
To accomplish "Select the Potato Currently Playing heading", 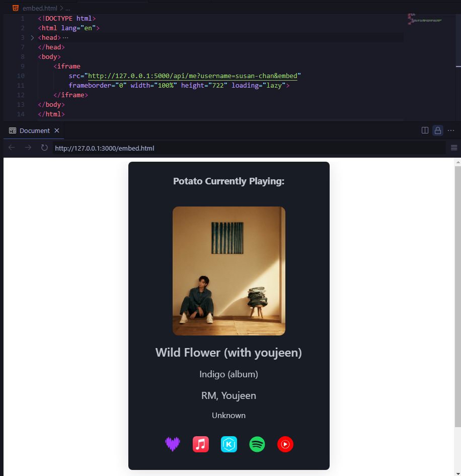I will (x=228, y=181).
